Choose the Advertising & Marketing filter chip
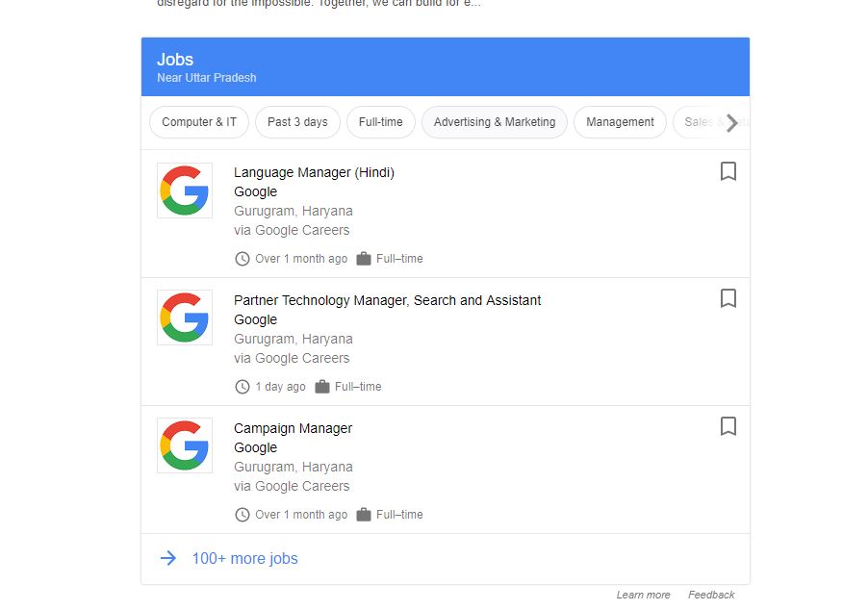Screen dimensions: 868x610 [495, 122]
